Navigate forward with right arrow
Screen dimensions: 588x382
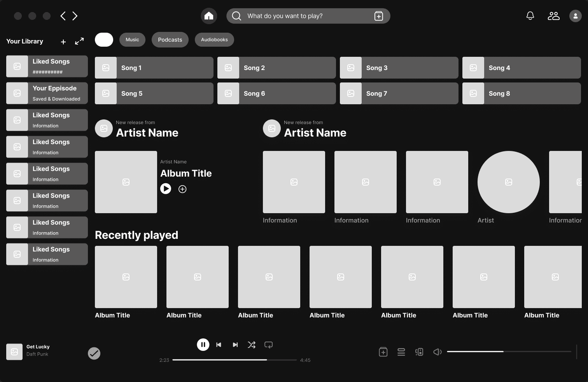75,16
